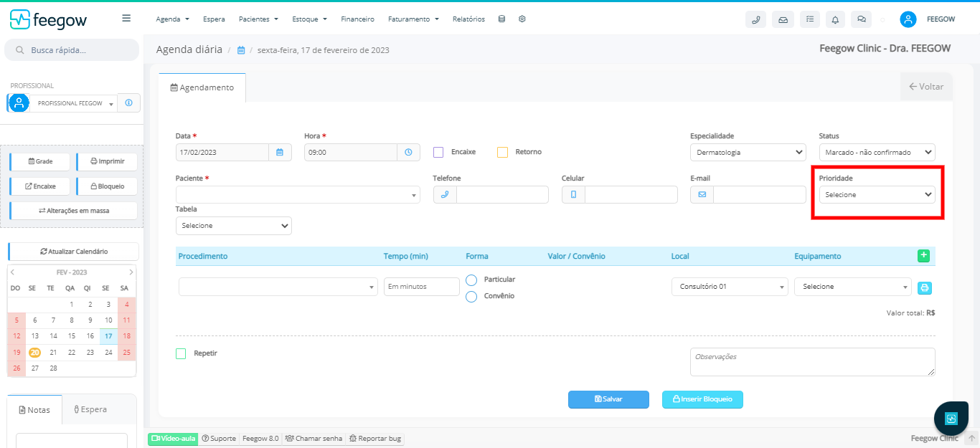Open the Tabela Selecione dropdown
This screenshot has width=980, height=448.
[234, 225]
